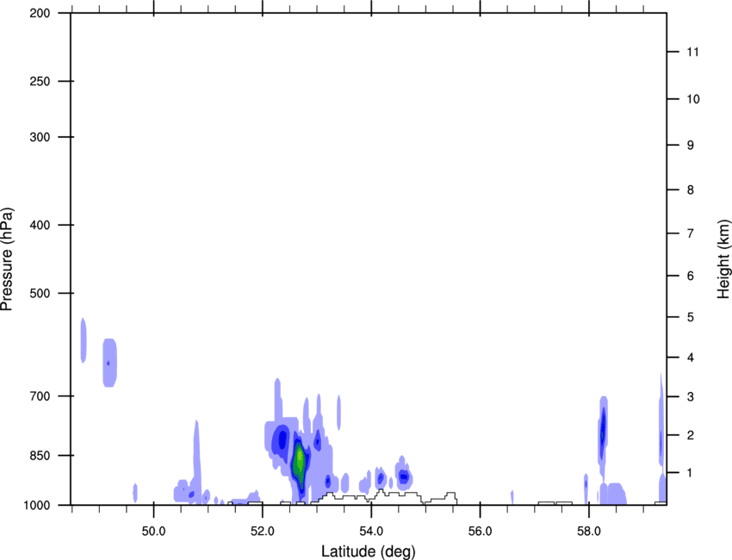The width and height of the screenshot is (732, 560).
Task: Click the 'Latitude (deg)' axis title
Action: (x=368, y=551)
